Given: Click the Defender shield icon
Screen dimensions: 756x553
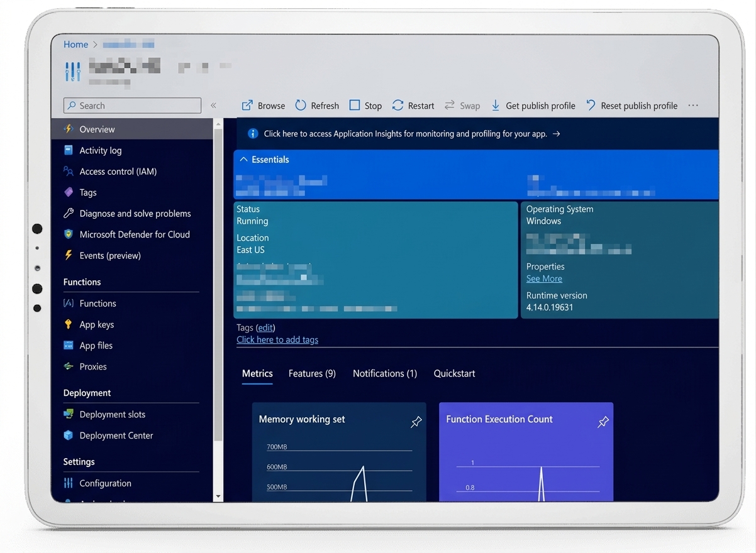Looking at the screenshot, I should [x=69, y=234].
